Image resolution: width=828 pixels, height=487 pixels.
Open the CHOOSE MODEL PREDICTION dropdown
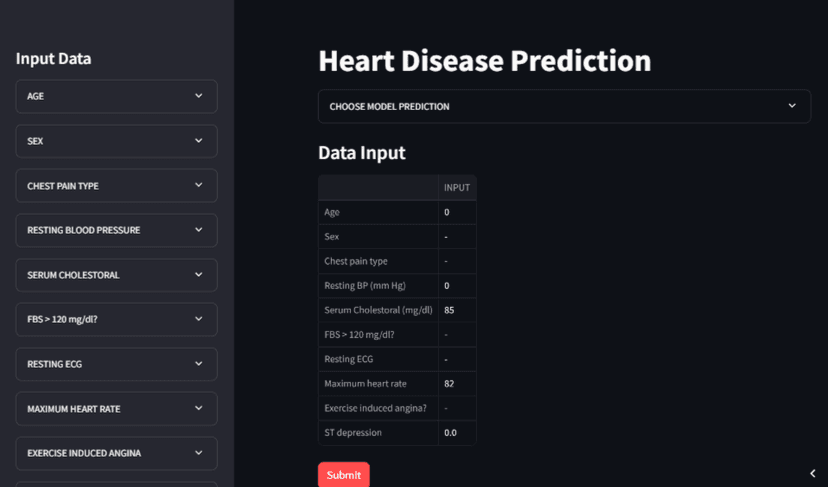click(564, 106)
